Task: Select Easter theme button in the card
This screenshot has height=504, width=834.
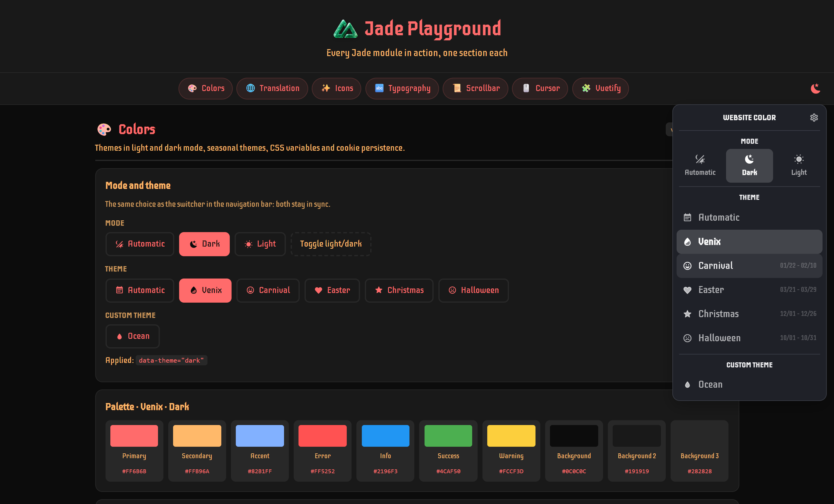Action: tap(332, 290)
